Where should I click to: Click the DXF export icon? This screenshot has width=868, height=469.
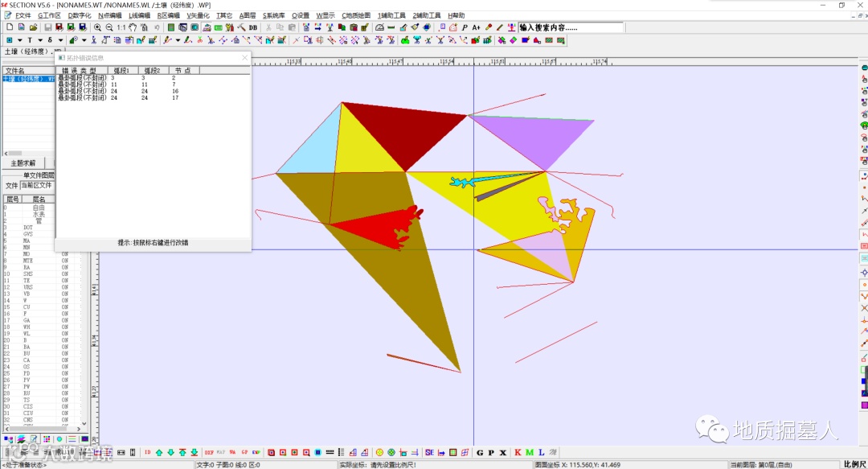click(x=209, y=452)
